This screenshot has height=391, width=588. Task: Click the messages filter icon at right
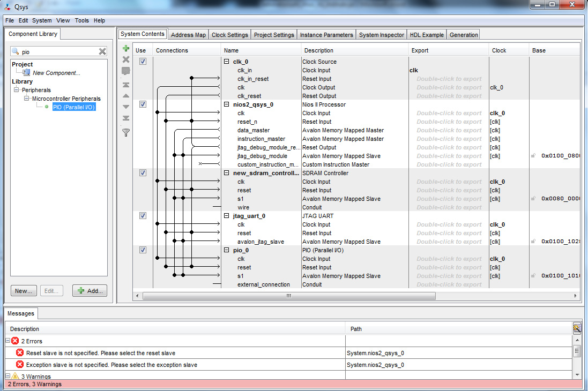pos(577,328)
